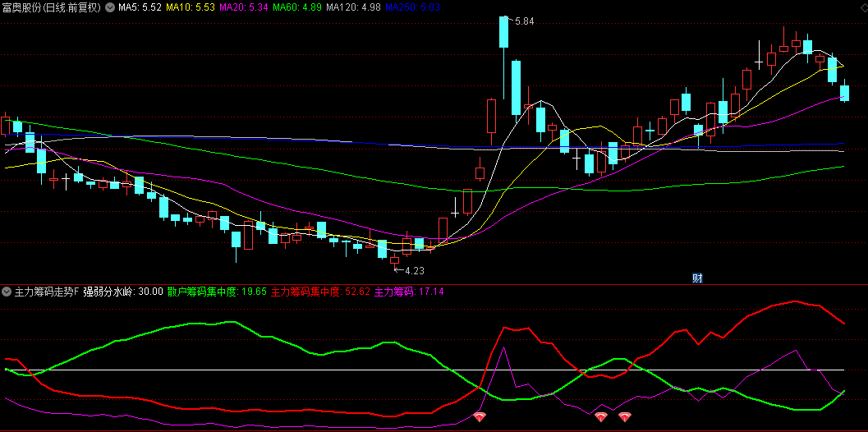Click the blue MA250 label
The width and height of the screenshot is (868, 432).
pos(413,7)
